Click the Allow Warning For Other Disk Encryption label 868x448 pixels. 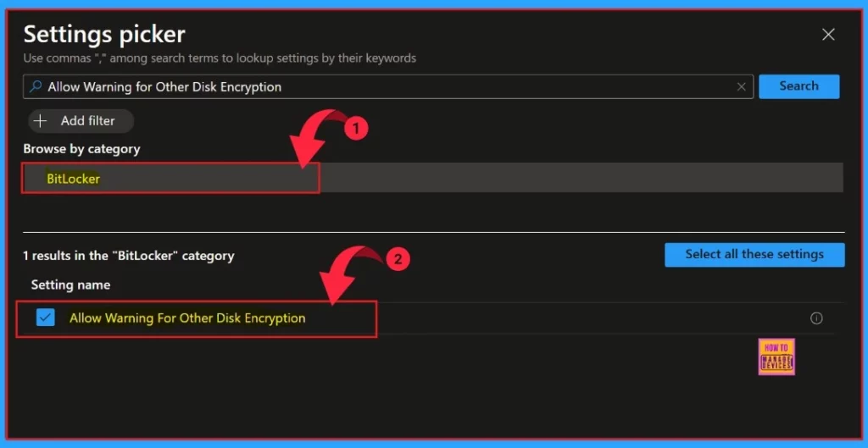coord(187,318)
